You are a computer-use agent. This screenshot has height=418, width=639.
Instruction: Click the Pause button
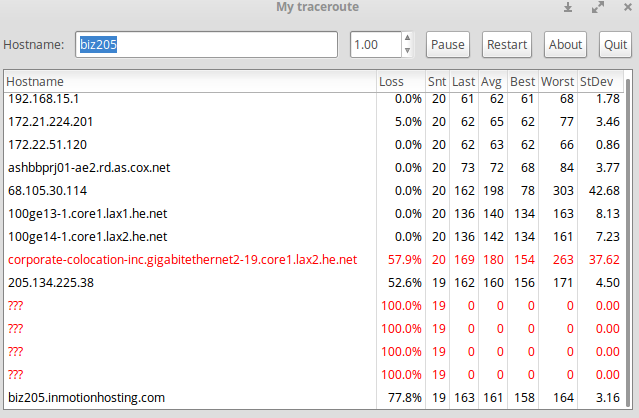[x=448, y=45]
